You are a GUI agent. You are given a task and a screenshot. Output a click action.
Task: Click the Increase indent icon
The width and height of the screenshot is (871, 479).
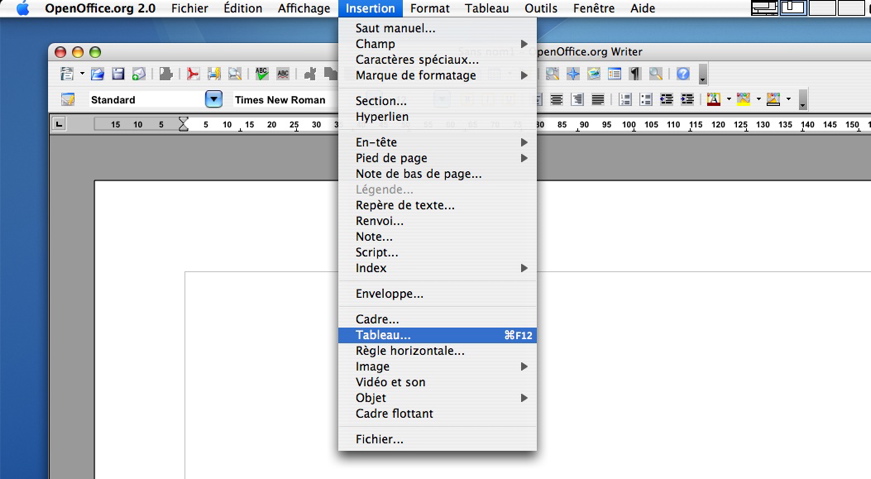tap(687, 99)
